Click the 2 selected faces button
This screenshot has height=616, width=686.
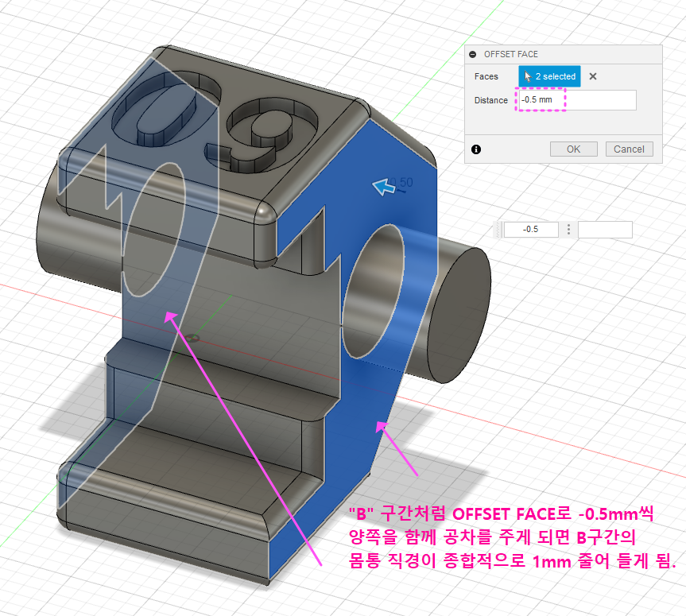pos(549,76)
